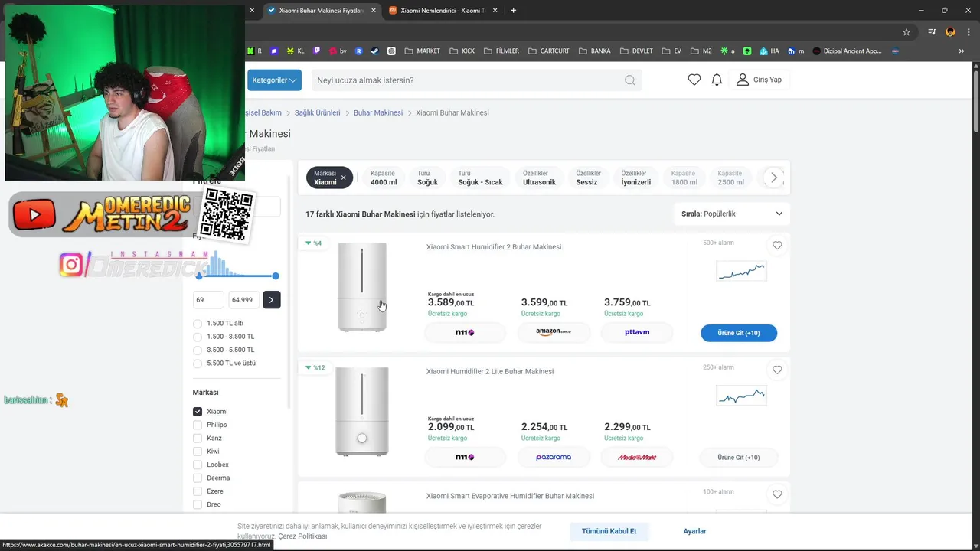This screenshot has width=980, height=551.
Task: Open the DEVLET bookmark folder
Action: [x=635, y=51]
